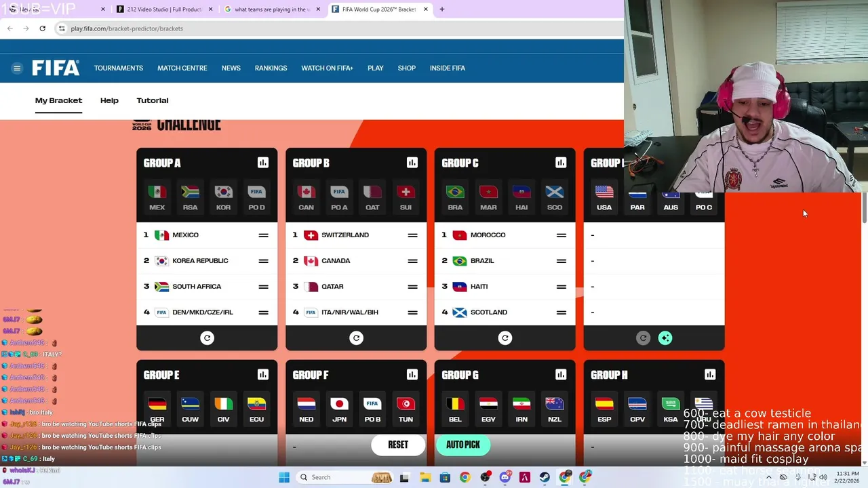Reset Group C rankings with refresh icon
The image size is (868, 488).
(505, 338)
